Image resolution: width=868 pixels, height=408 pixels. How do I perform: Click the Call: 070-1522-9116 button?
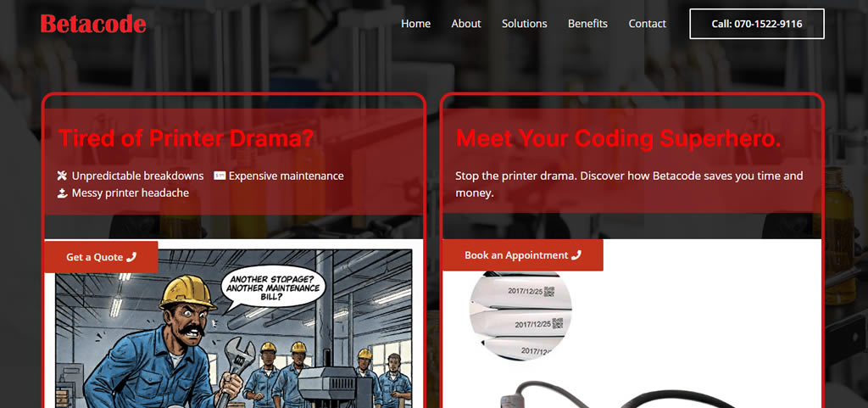coord(757,24)
